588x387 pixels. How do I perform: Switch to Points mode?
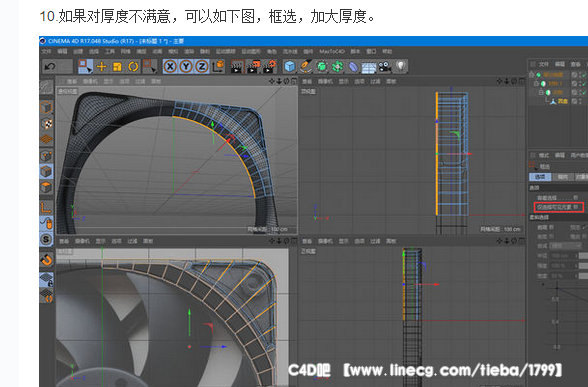point(46,155)
